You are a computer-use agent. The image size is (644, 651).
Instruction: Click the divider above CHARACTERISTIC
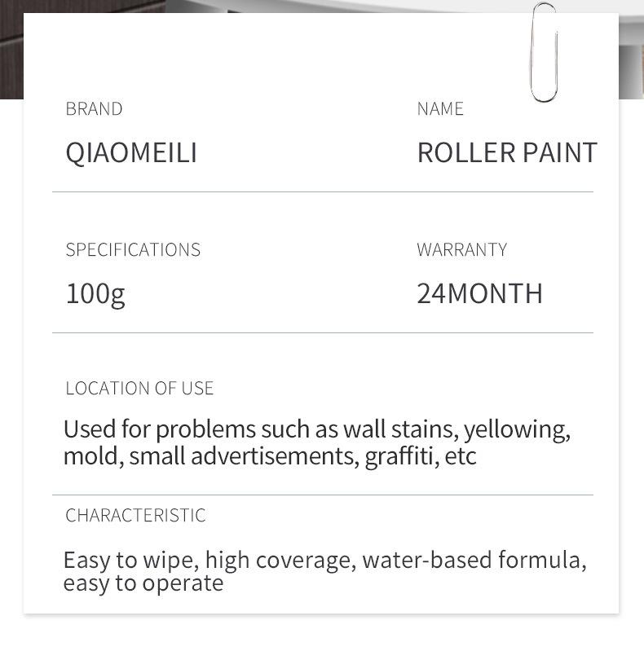click(323, 495)
